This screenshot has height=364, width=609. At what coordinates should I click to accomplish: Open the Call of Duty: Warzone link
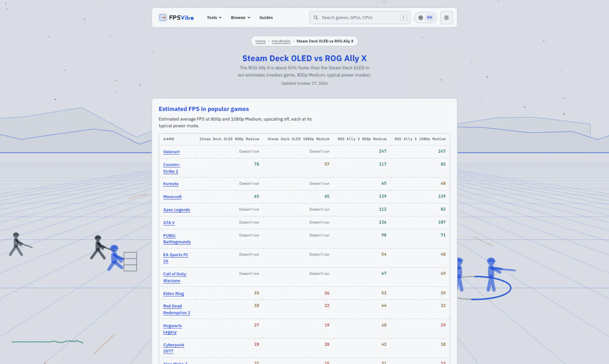click(x=175, y=277)
